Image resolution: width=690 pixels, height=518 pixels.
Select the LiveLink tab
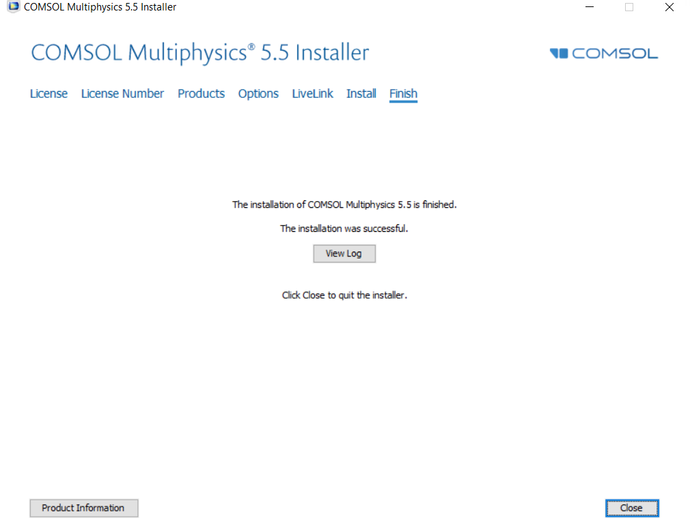coord(312,94)
